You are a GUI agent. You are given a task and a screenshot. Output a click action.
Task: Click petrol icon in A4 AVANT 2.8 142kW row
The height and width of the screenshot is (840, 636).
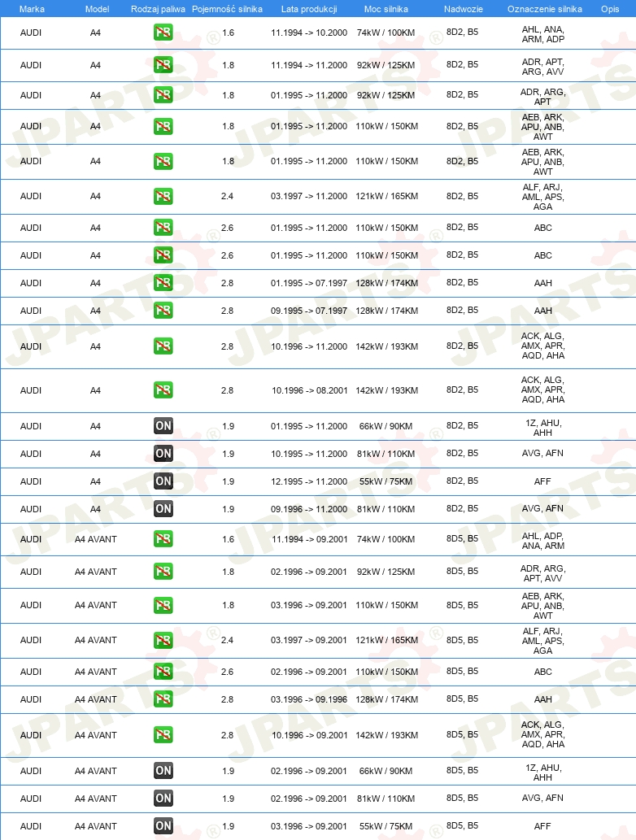(163, 736)
